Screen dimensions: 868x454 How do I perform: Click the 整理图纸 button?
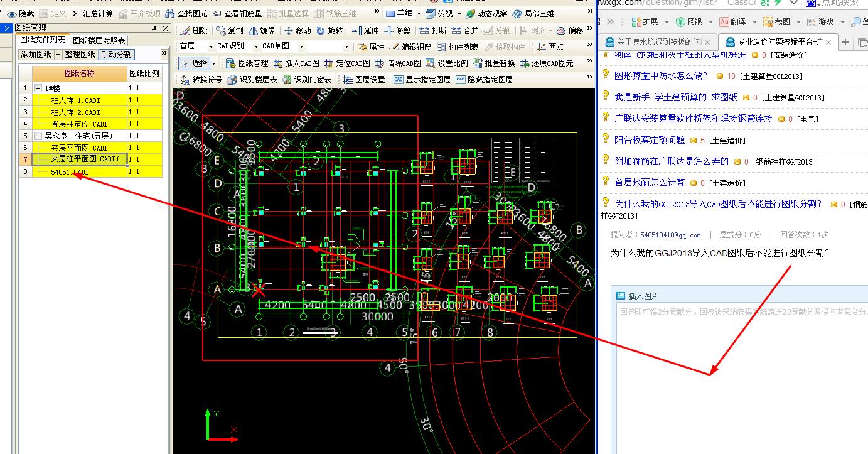[80, 55]
